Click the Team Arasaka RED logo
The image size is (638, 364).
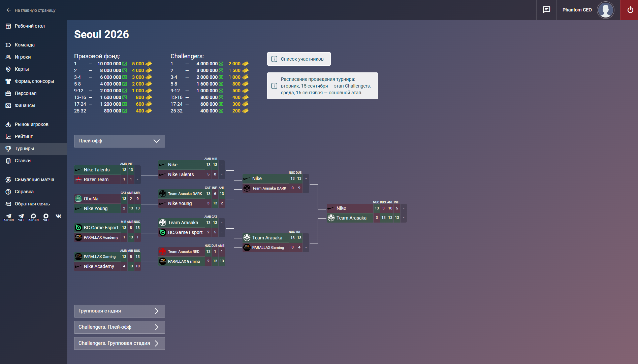point(163,252)
